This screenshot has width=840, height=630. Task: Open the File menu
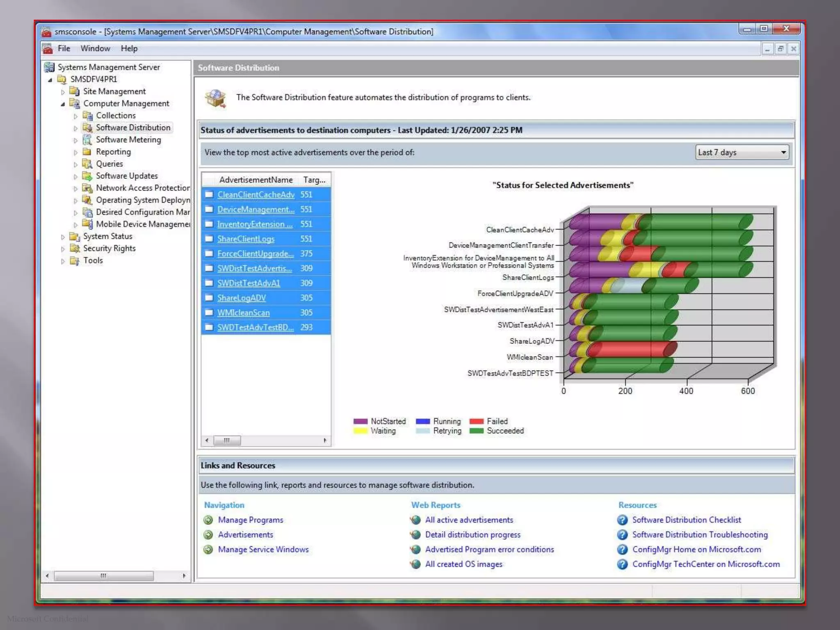(x=64, y=48)
